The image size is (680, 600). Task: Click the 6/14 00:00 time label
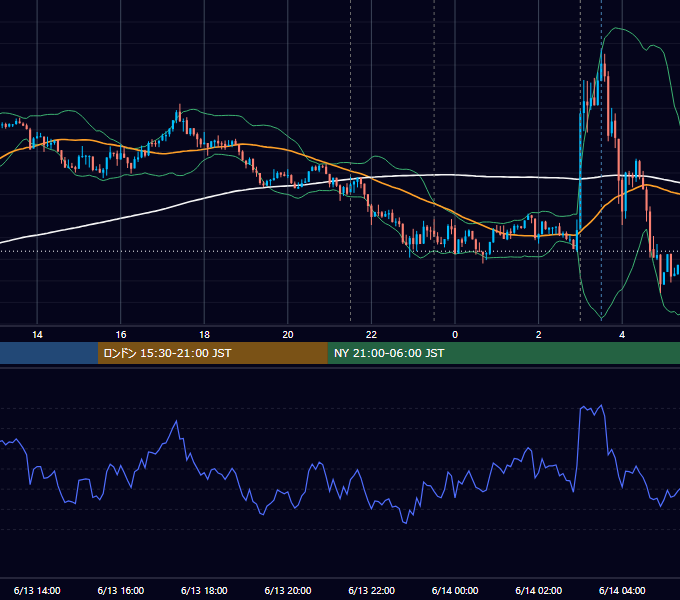point(455,590)
